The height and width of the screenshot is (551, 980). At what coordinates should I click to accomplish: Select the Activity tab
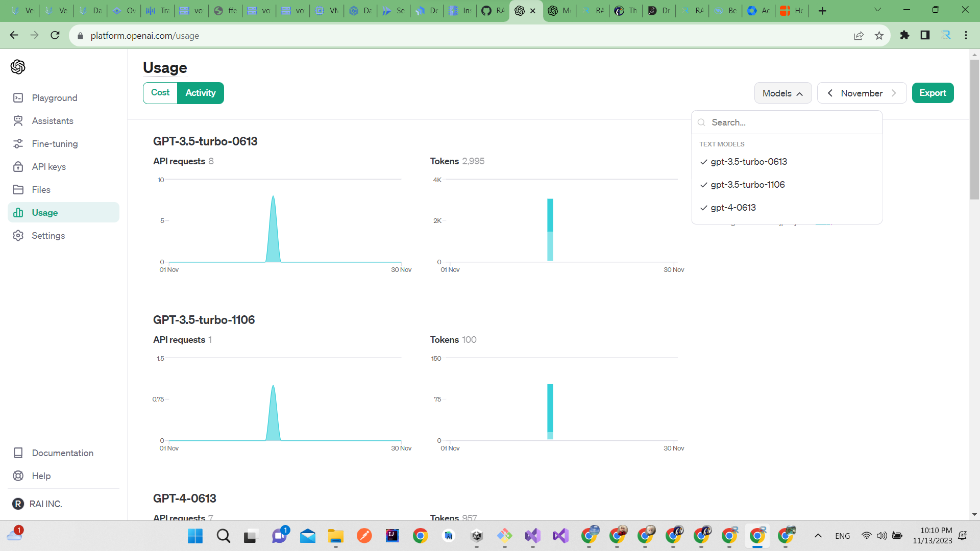(200, 93)
